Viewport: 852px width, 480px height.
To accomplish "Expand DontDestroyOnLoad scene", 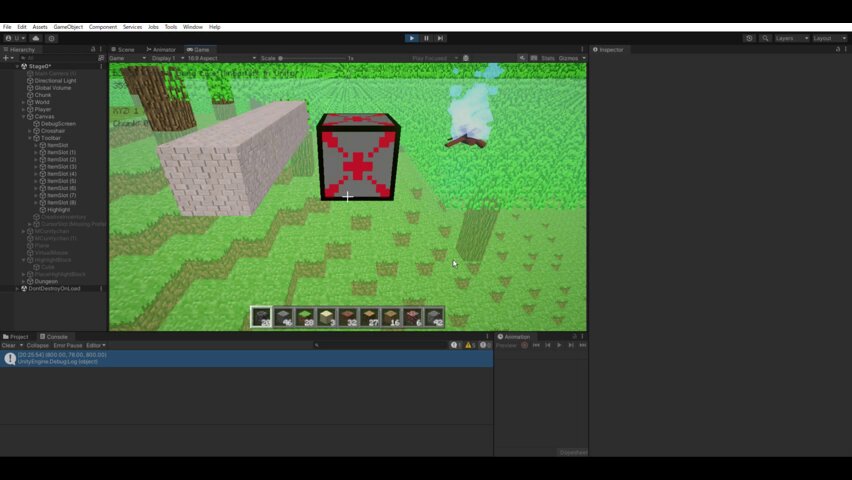I will 17,289.
